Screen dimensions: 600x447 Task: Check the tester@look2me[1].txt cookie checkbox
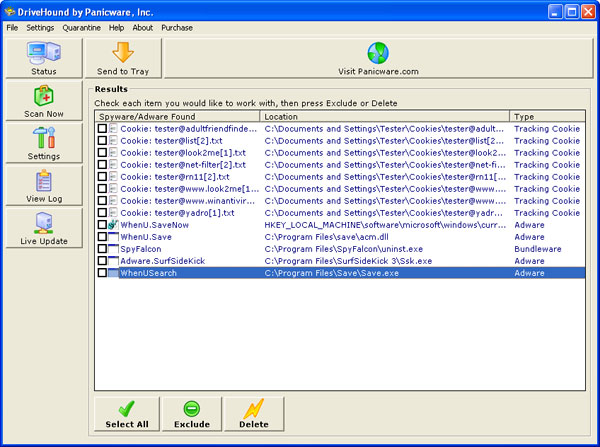tap(102, 153)
